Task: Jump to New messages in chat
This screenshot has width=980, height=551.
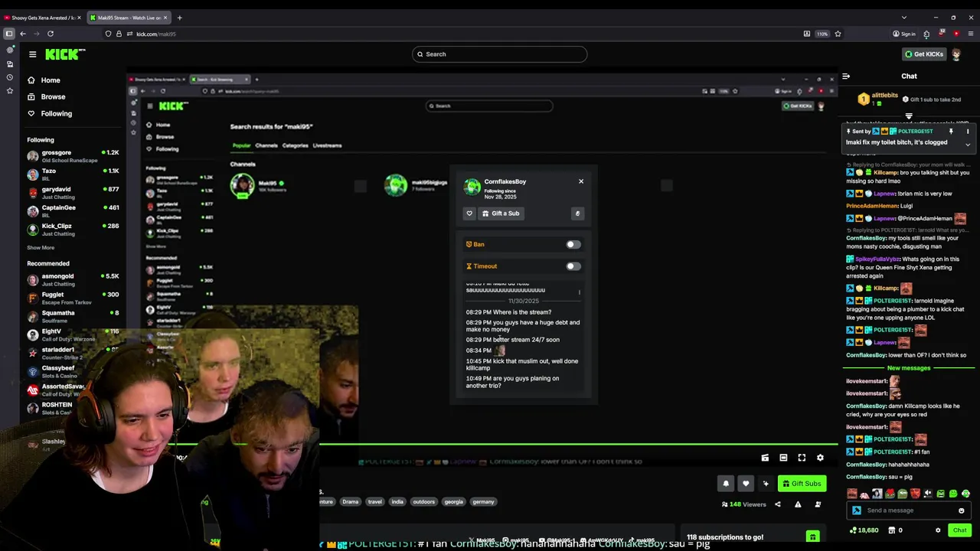Action: coord(909,368)
